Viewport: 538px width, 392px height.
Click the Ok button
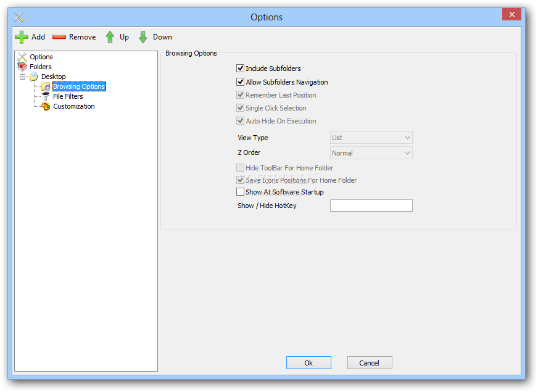pos(308,363)
